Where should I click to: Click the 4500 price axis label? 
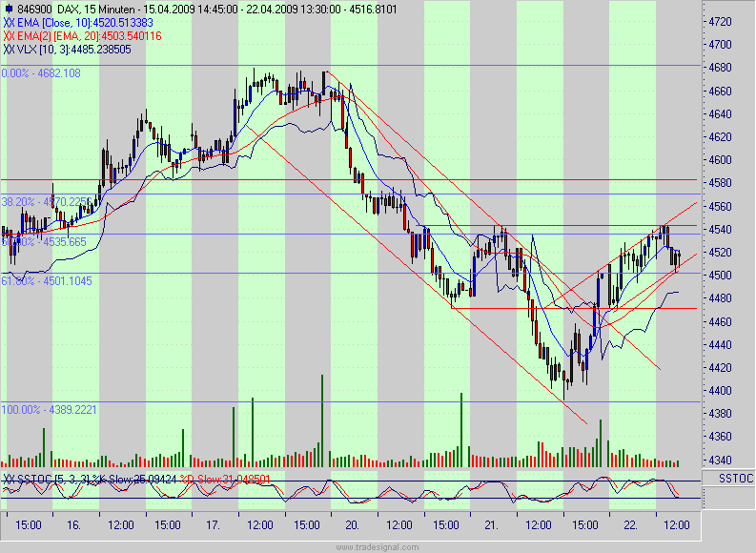click(x=721, y=276)
